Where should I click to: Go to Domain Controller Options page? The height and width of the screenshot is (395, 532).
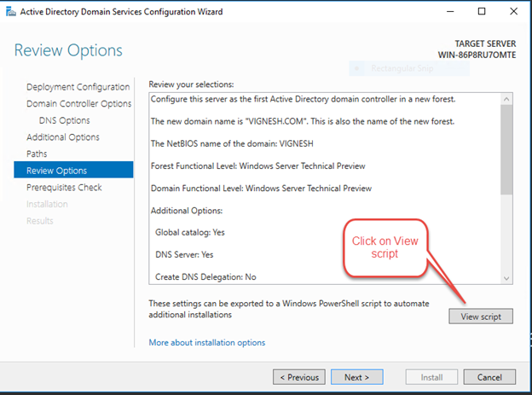[x=78, y=103]
